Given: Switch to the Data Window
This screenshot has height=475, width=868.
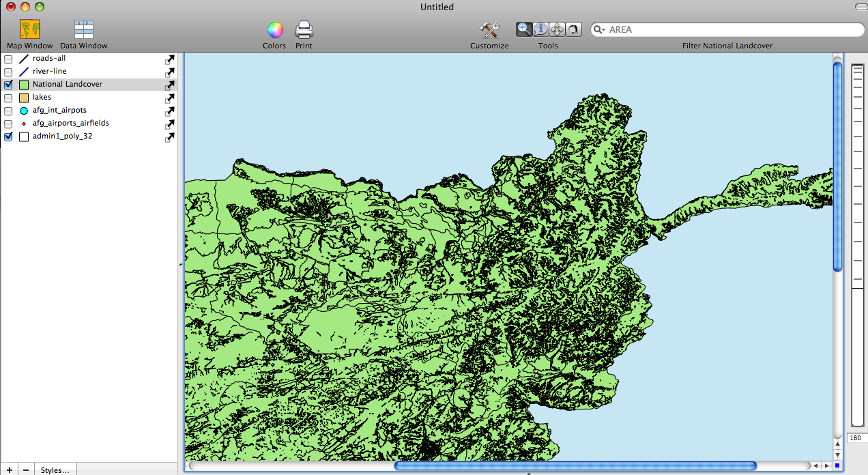Looking at the screenshot, I should pyautogui.click(x=84, y=30).
